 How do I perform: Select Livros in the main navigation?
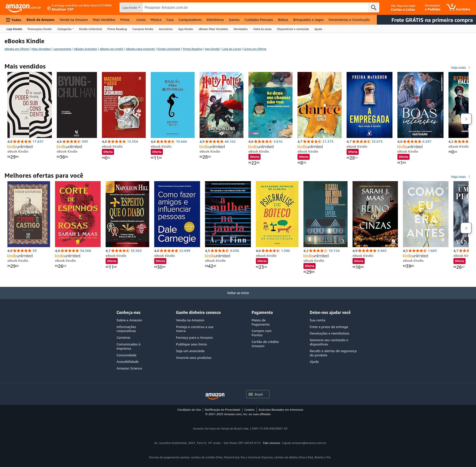click(x=141, y=20)
